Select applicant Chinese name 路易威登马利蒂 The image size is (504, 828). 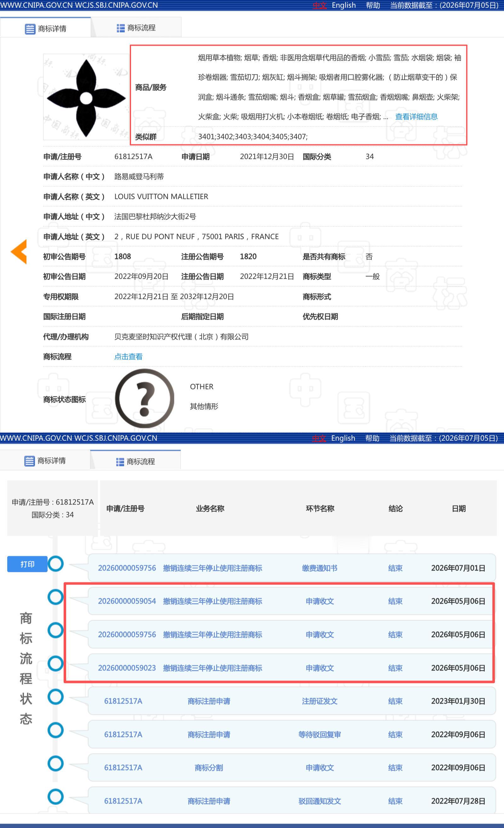(139, 177)
